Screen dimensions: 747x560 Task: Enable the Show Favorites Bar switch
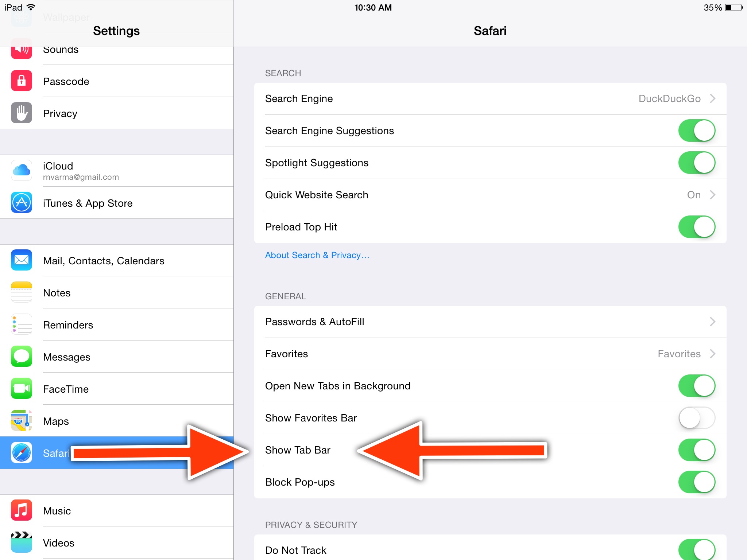pyautogui.click(x=697, y=418)
